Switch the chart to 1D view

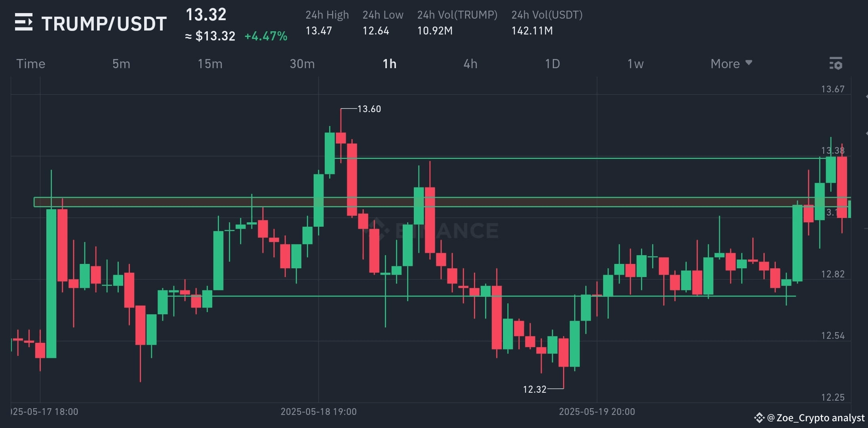[x=552, y=63]
